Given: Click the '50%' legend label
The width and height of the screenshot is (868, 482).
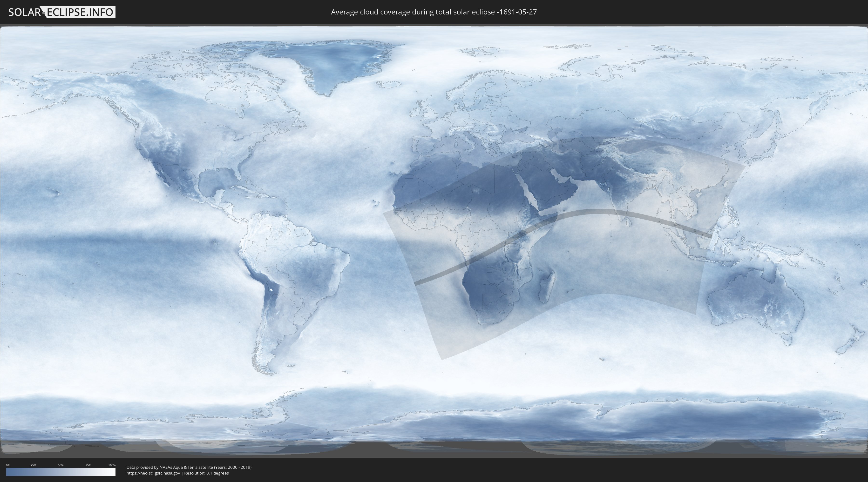Looking at the screenshot, I should point(61,465).
